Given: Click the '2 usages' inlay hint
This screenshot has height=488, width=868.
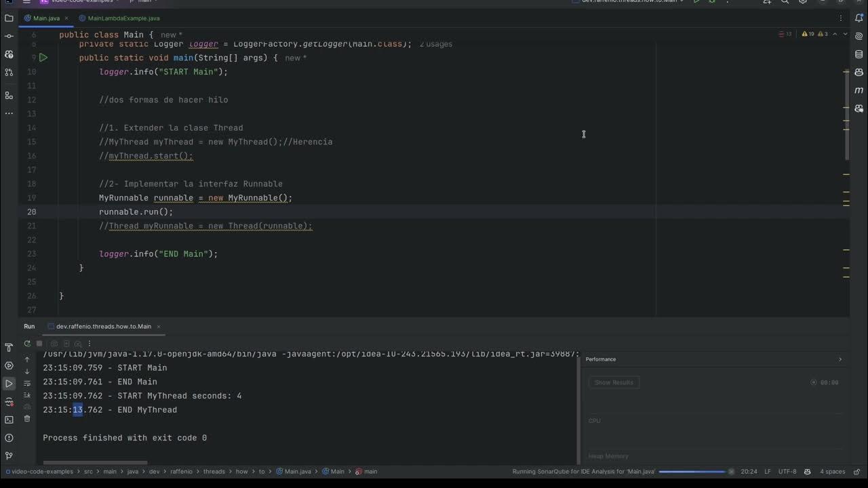Looking at the screenshot, I should (x=435, y=44).
